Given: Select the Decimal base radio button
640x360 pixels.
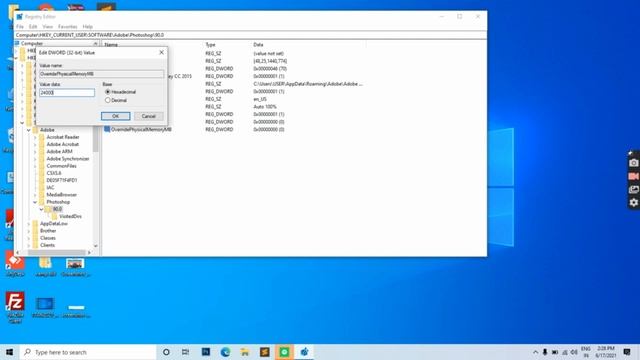Looking at the screenshot, I should tap(108, 100).
